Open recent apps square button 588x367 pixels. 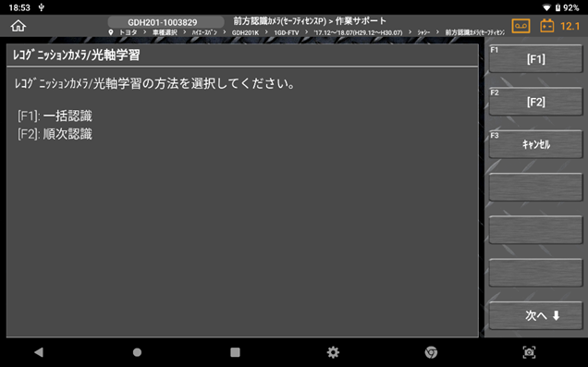(235, 352)
